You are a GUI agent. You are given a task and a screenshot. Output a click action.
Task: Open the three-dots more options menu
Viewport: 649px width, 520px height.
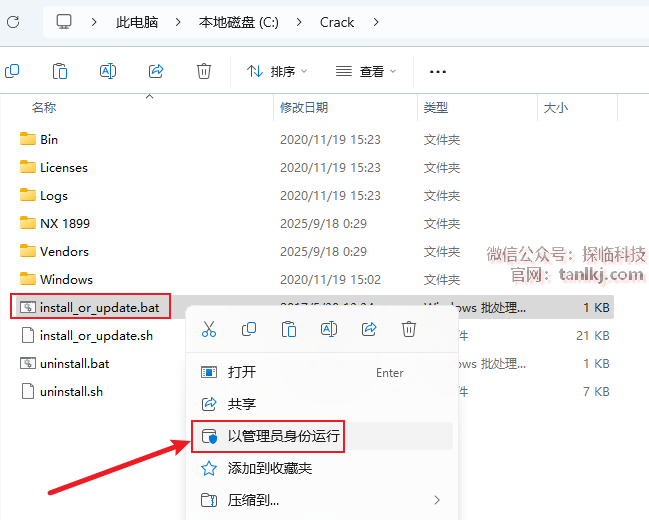(x=437, y=72)
